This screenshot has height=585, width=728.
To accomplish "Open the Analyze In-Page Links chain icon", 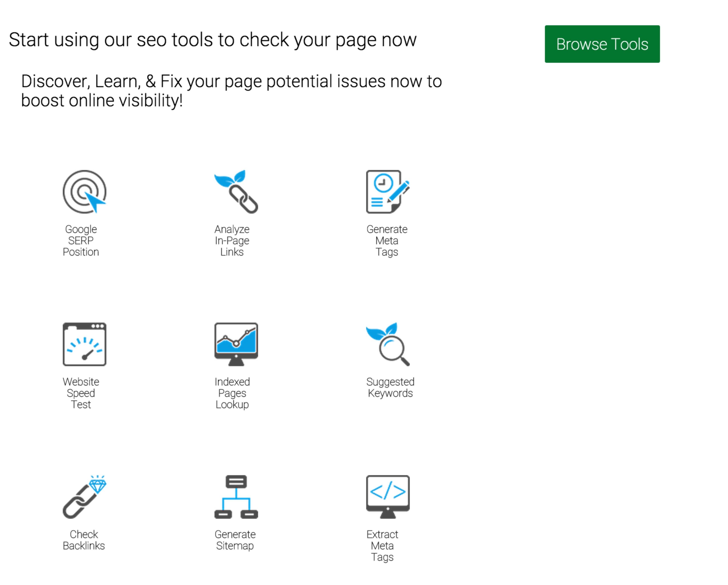I will [236, 192].
